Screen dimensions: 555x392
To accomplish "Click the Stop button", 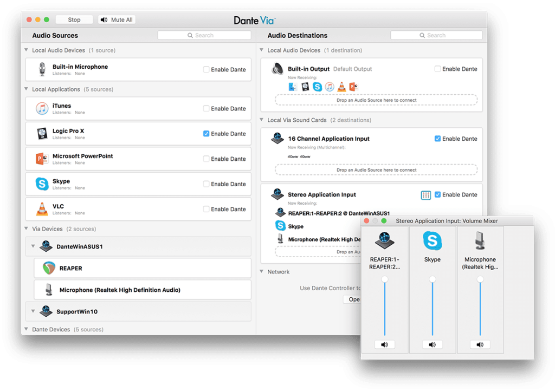I will [74, 19].
